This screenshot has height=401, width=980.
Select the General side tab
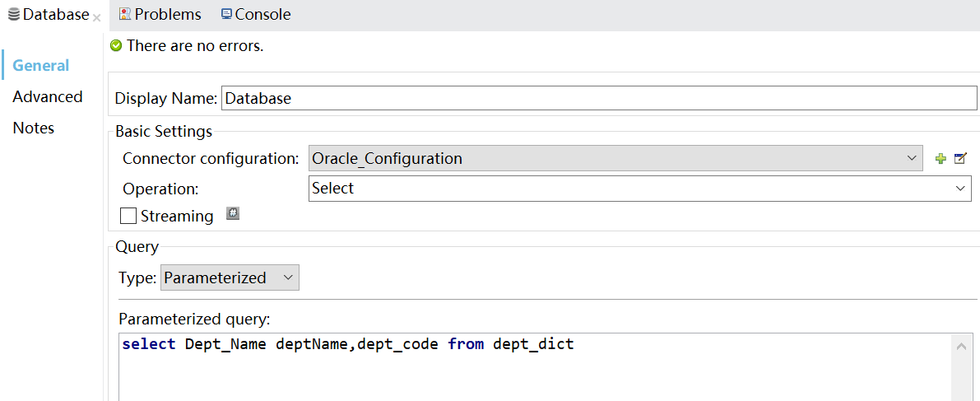pyautogui.click(x=41, y=66)
